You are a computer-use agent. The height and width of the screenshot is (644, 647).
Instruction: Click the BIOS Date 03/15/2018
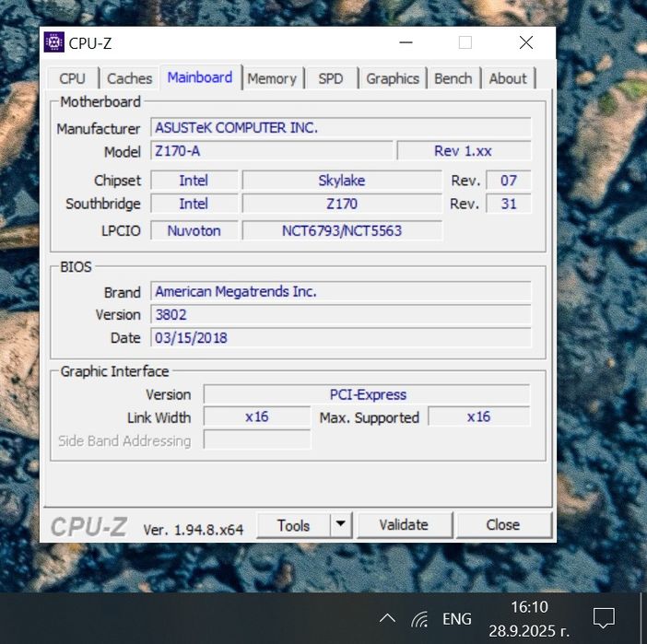coord(341,337)
